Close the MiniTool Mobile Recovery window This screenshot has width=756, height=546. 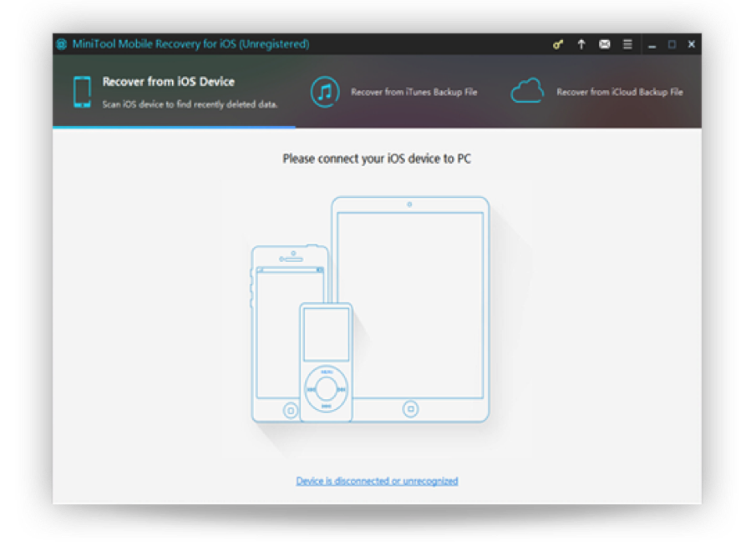click(x=692, y=44)
